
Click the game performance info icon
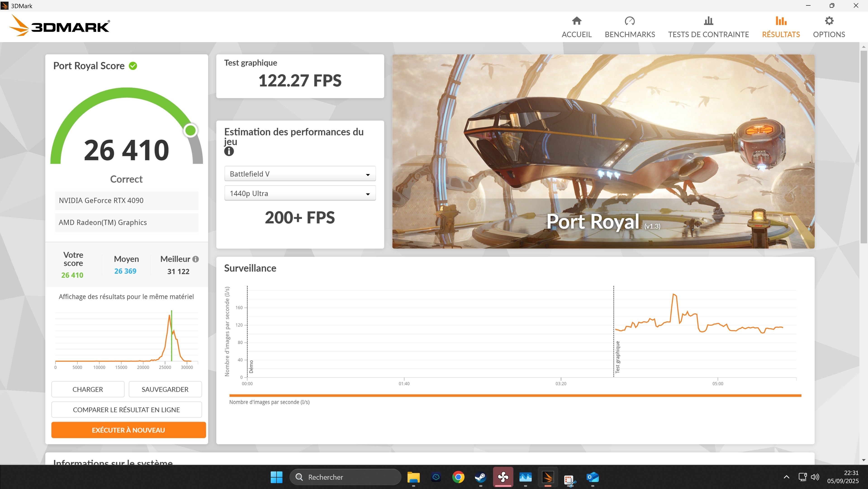coord(229,151)
